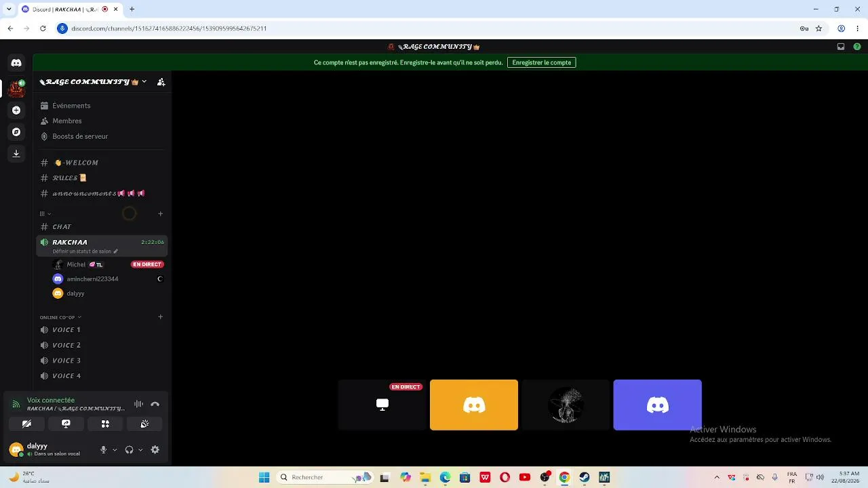Screen dimensions: 868x488
Task: Open the Windows Start menu
Action: point(264,477)
